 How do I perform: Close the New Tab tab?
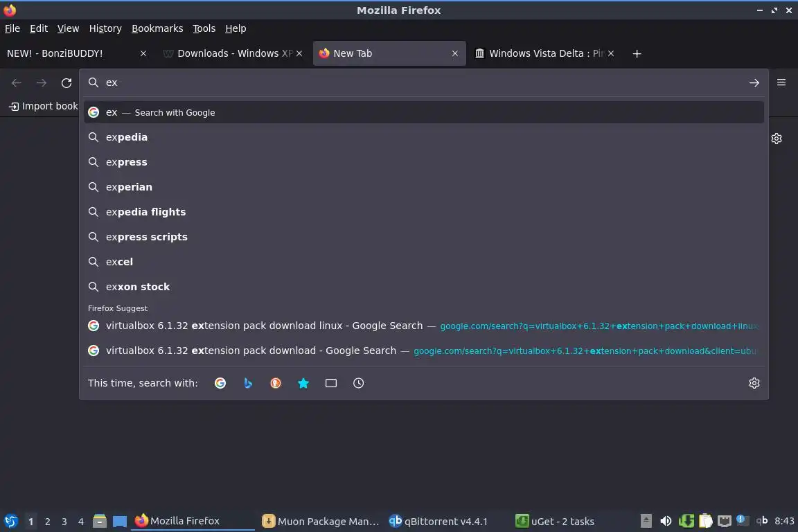455,53
